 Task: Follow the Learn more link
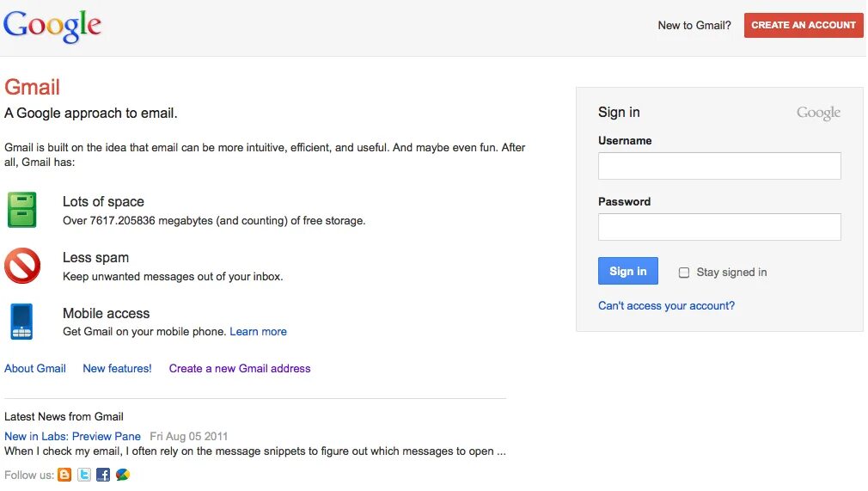click(x=258, y=332)
